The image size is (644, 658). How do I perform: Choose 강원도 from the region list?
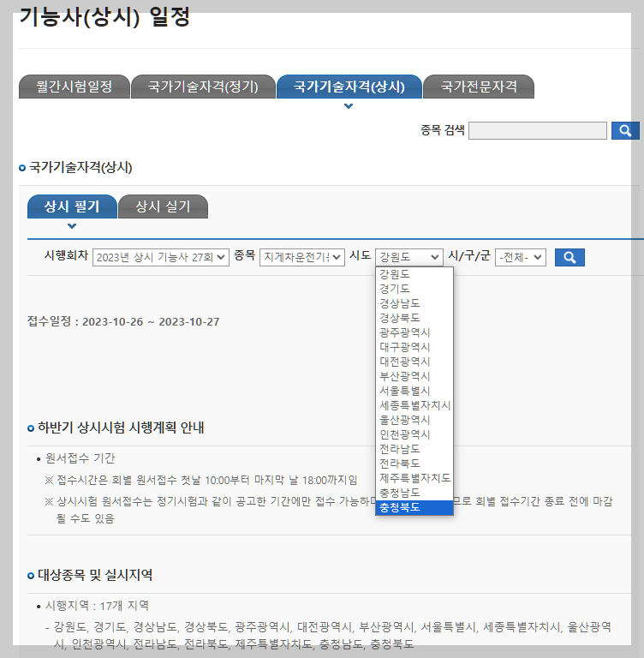click(414, 274)
